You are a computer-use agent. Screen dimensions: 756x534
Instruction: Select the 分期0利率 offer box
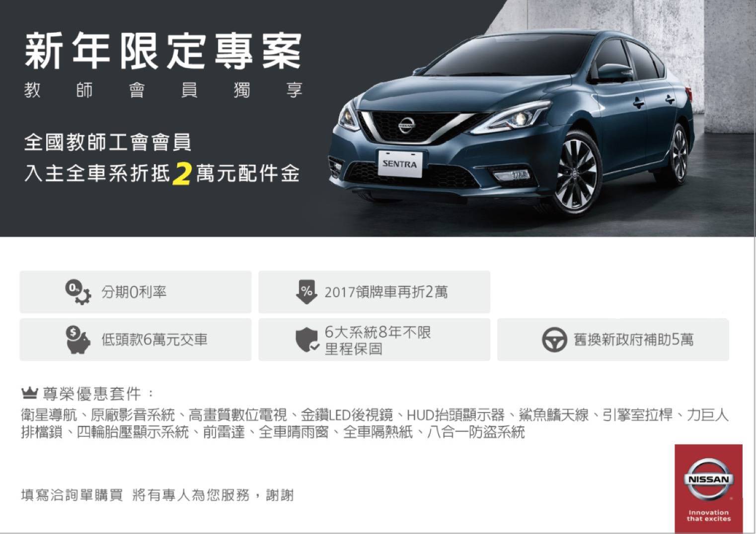(136, 292)
